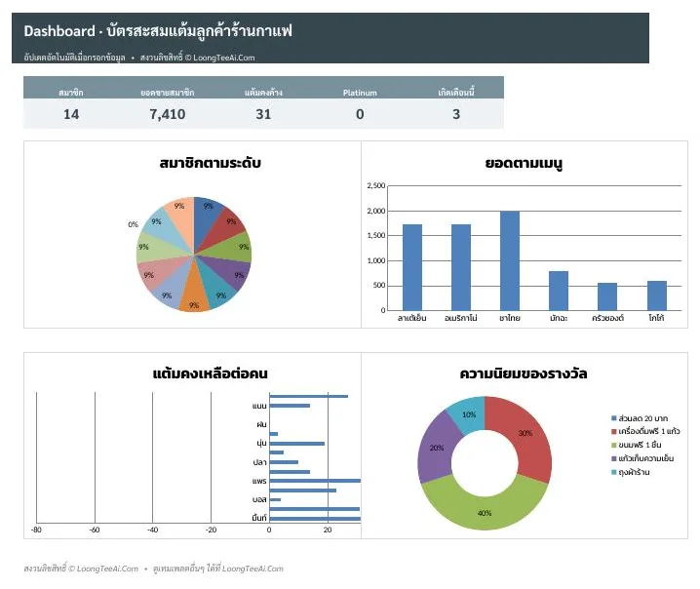700x589 pixels.
Task: Click the green legend swatch for ขนมฟรี 1 ชิ้น
Action: click(x=614, y=446)
